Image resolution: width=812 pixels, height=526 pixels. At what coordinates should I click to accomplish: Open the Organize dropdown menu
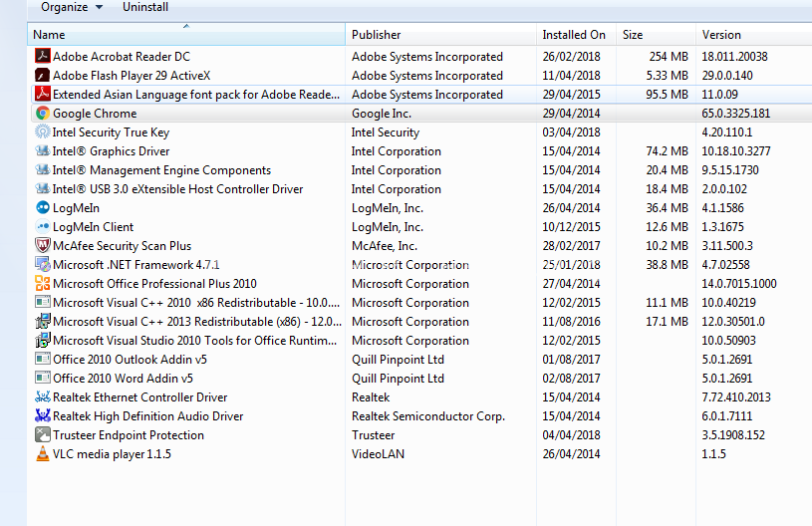[x=71, y=8]
